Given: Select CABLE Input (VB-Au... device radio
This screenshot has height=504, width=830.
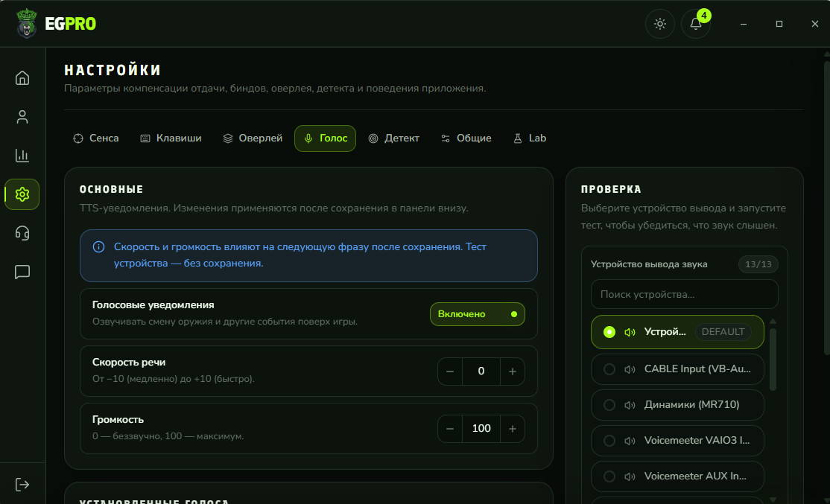Looking at the screenshot, I should 609,369.
